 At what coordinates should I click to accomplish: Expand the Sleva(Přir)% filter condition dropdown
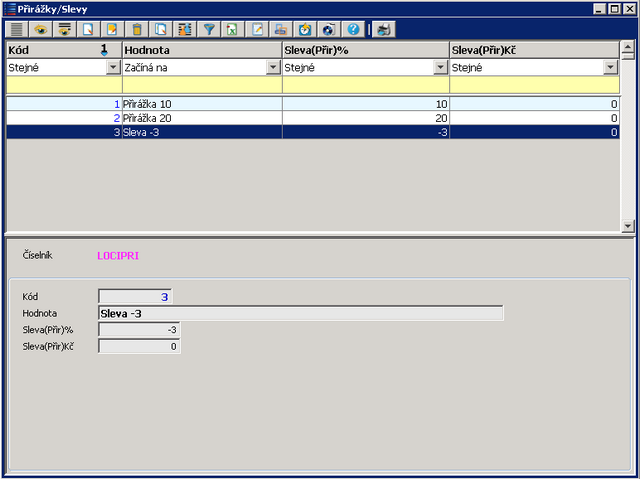coord(440,67)
